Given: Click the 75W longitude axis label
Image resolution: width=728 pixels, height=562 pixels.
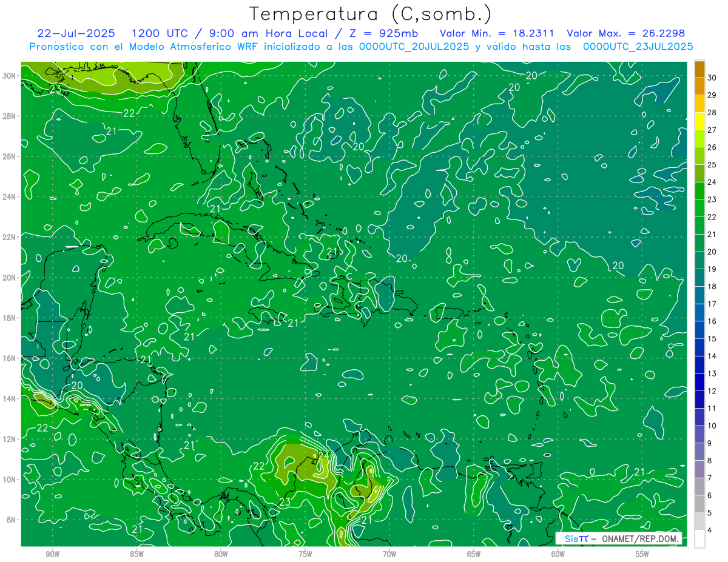Looking at the screenshot, I should pos(305,554).
